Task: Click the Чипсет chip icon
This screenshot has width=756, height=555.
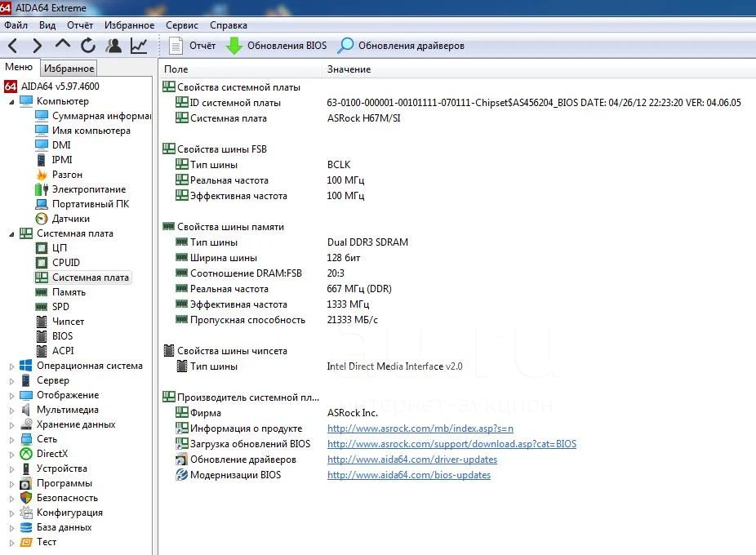Action: (x=42, y=322)
